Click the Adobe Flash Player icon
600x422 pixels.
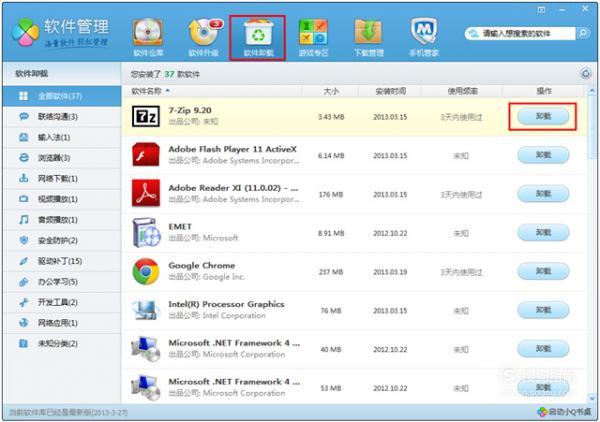[146, 155]
